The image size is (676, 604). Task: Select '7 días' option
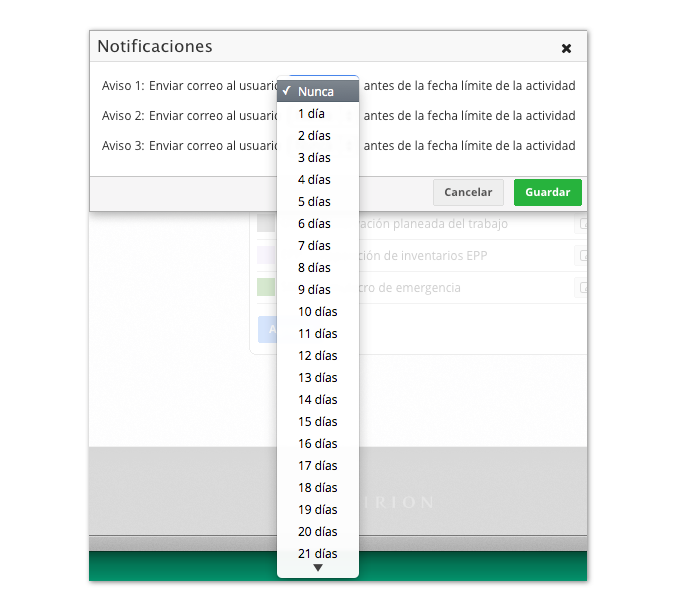tap(318, 245)
